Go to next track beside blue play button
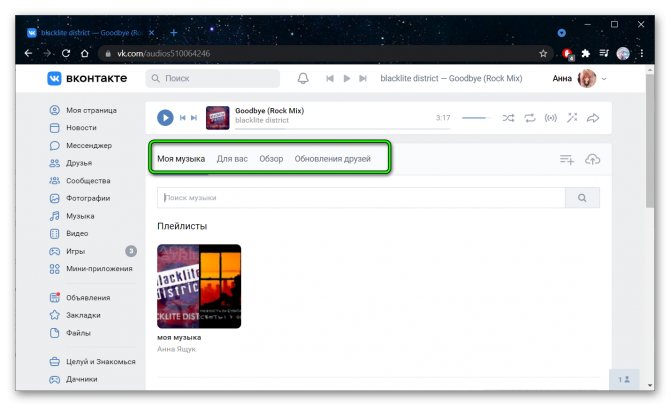Viewport: 670px width, 406px height. pyautogui.click(x=194, y=118)
